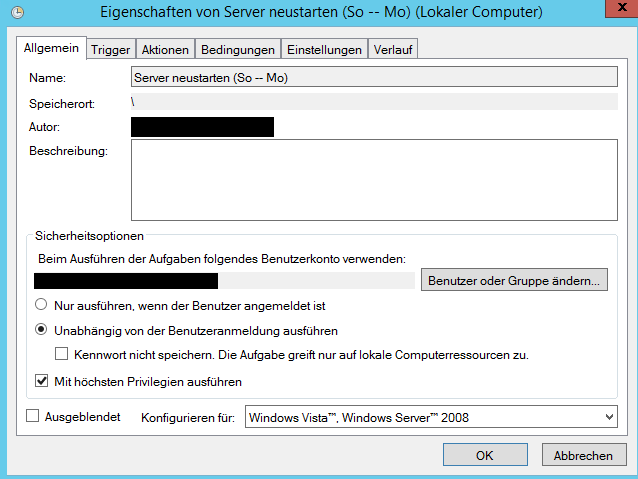638x479 pixels.
Task: Uncheck 'Mit höchsten Privilegien ausführen'
Action: coord(42,381)
